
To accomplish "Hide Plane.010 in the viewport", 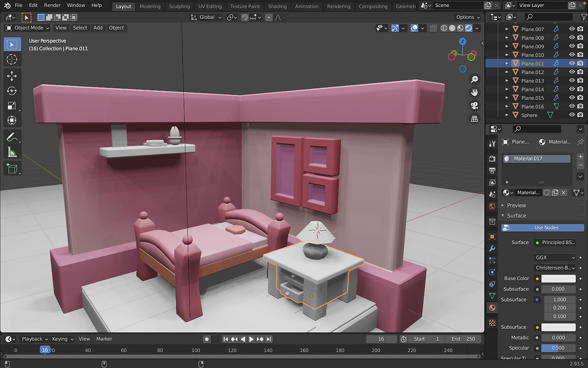I will pyautogui.click(x=572, y=55).
